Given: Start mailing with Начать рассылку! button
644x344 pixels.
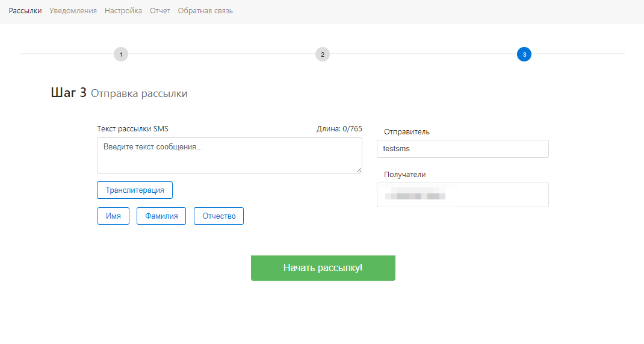Looking at the screenshot, I should (x=323, y=268).
